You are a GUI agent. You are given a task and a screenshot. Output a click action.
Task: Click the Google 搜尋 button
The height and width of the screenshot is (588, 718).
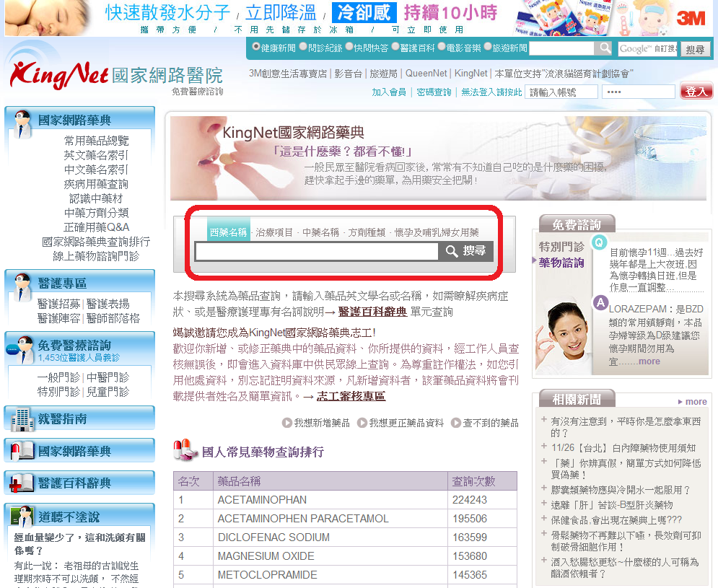tap(695, 50)
